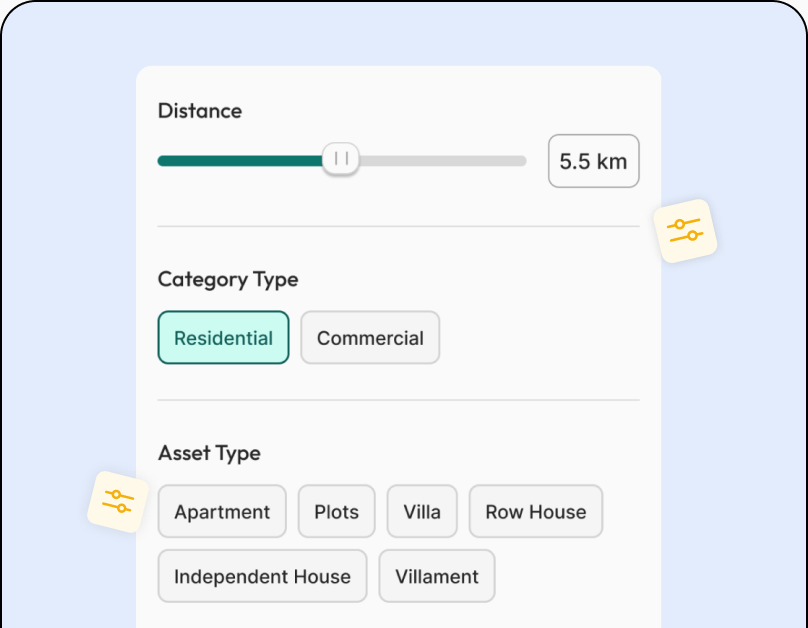Enable the Villament asset type
This screenshot has height=628, width=808.
pyautogui.click(x=437, y=576)
